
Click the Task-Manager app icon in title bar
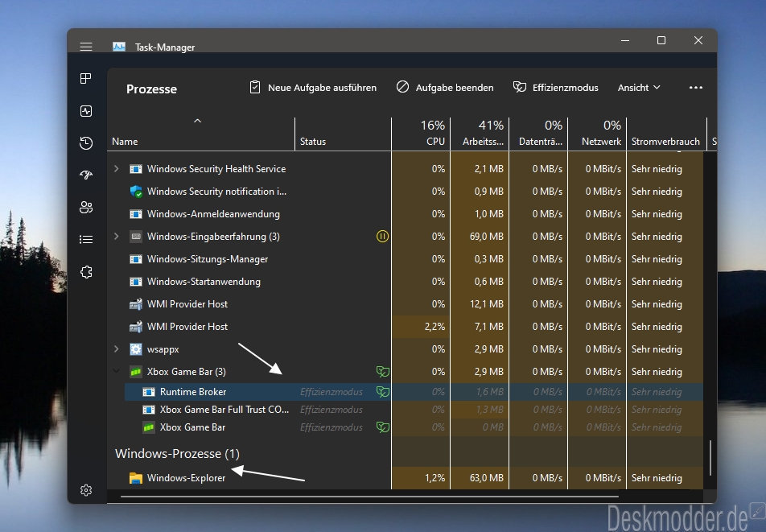(x=119, y=47)
